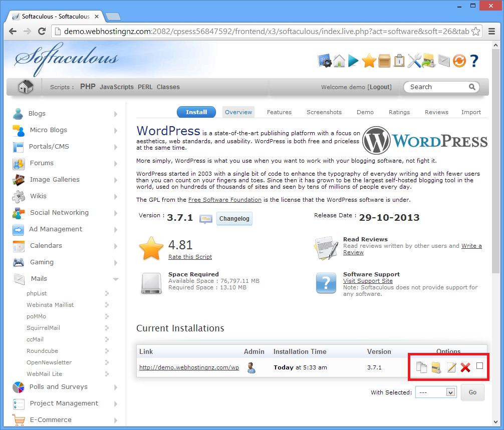
Task: Open the envelope email icon in toolbar
Action: (x=444, y=61)
